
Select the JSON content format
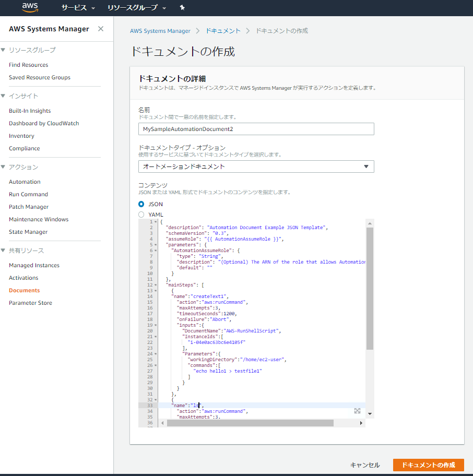[x=141, y=204]
